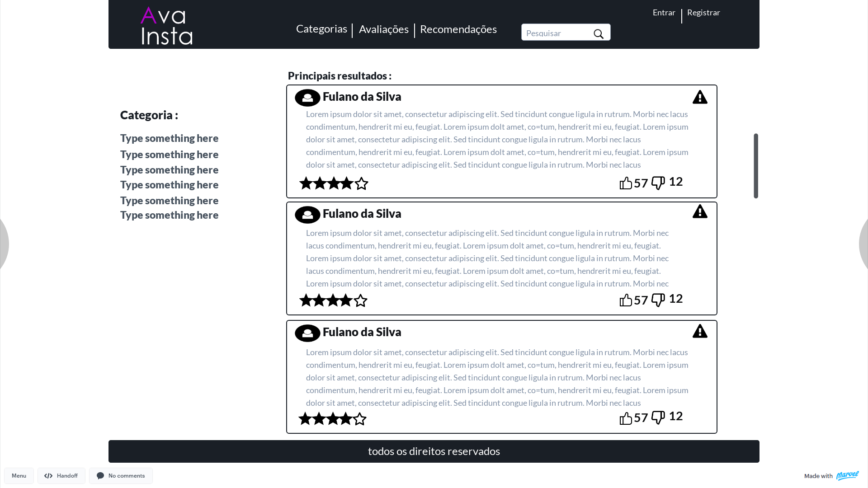Click the first review's user avatar icon

[x=307, y=98]
